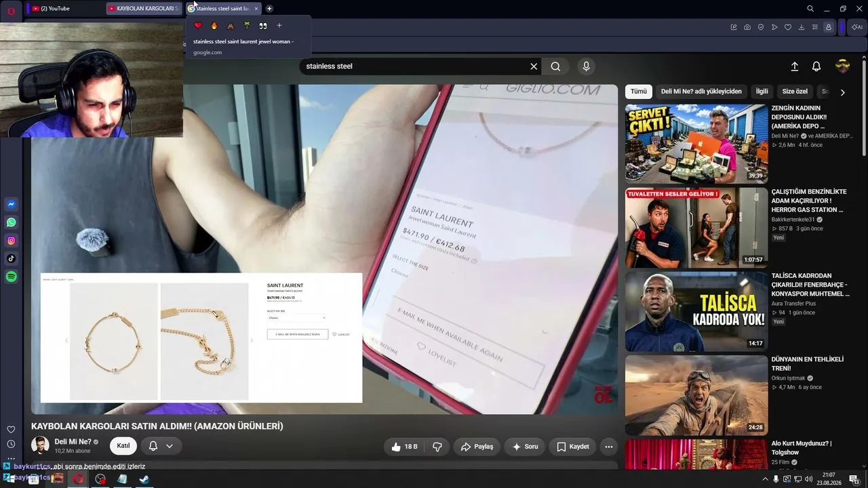Select the Size özel filter chip
The image size is (868, 488).
pyautogui.click(x=795, y=91)
